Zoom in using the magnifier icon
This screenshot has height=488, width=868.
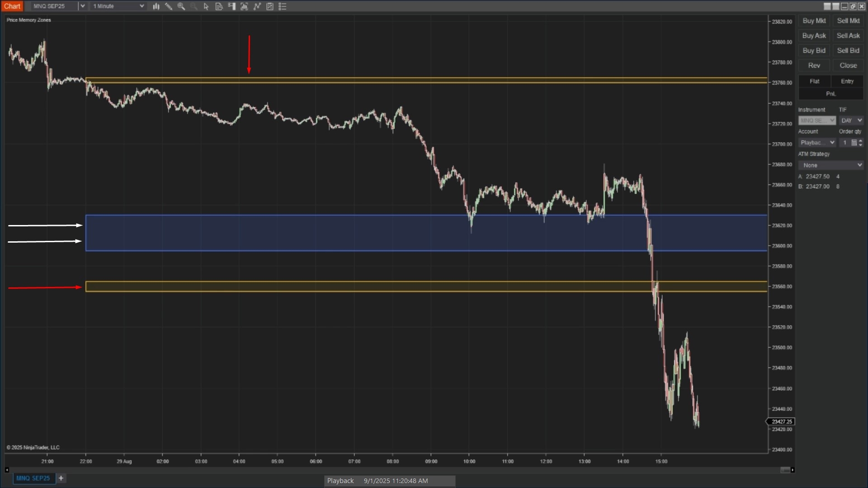tap(181, 6)
